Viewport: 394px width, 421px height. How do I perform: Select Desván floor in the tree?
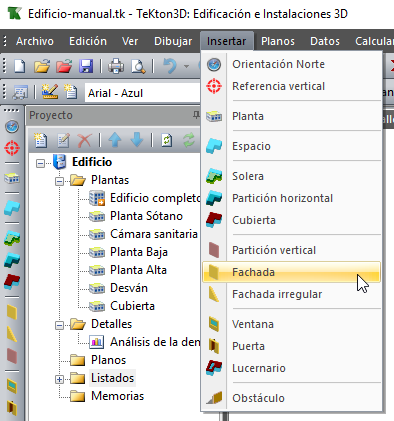pyautogui.click(x=129, y=288)
